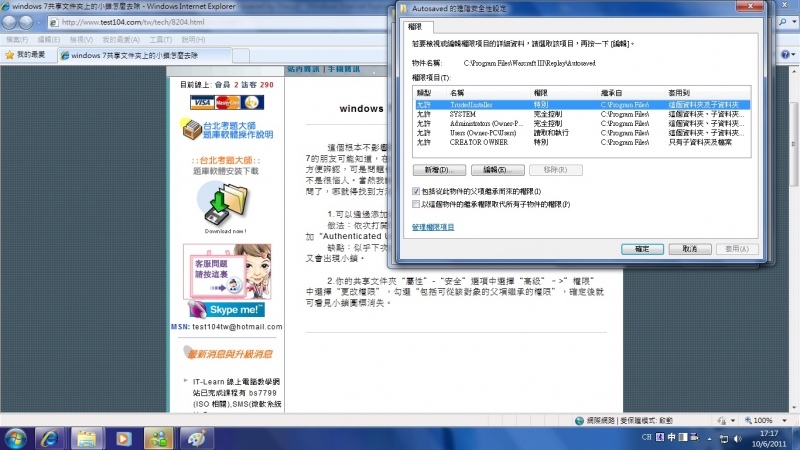800x450 pixels.
Task: Open the search provider dropdown arrow
Action: click(794, 22)
